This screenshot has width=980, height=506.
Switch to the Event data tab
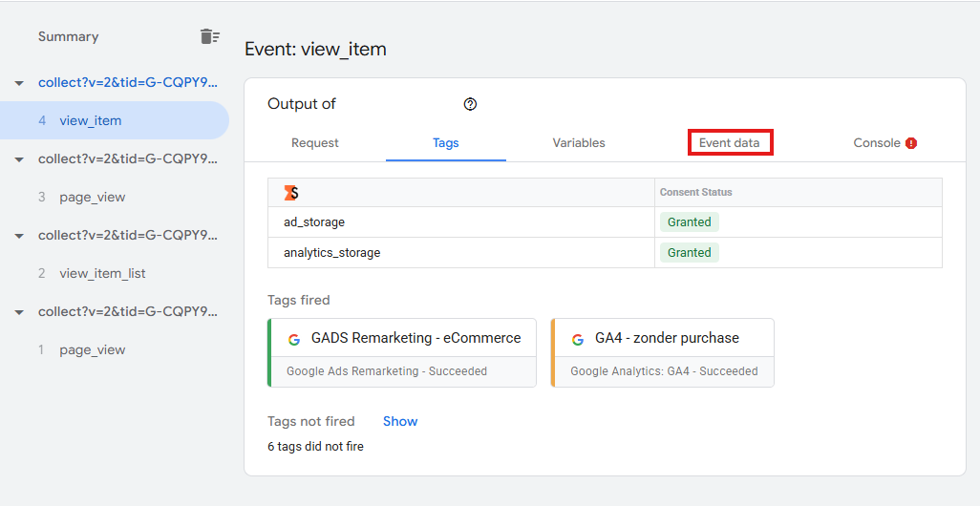pyautogui.click(x=730, y=143)
